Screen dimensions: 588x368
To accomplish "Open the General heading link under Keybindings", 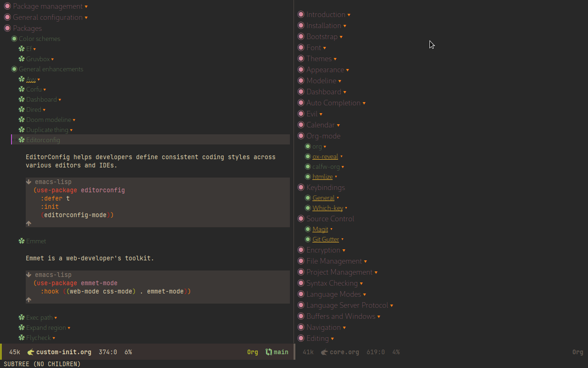I will click(x=323, y=198).
